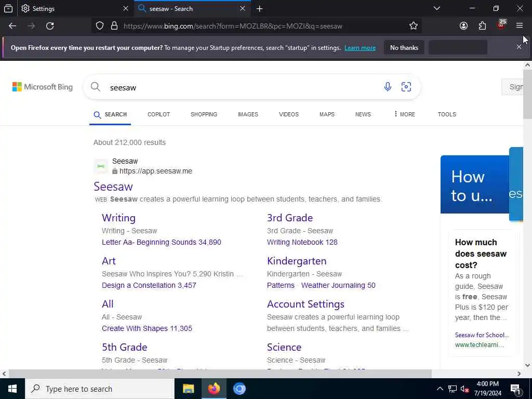This screenshot has height=399, width=532.
Task: Open Firefox hamburger application menu
Action: pyautogui.click(x=520, y=25)
